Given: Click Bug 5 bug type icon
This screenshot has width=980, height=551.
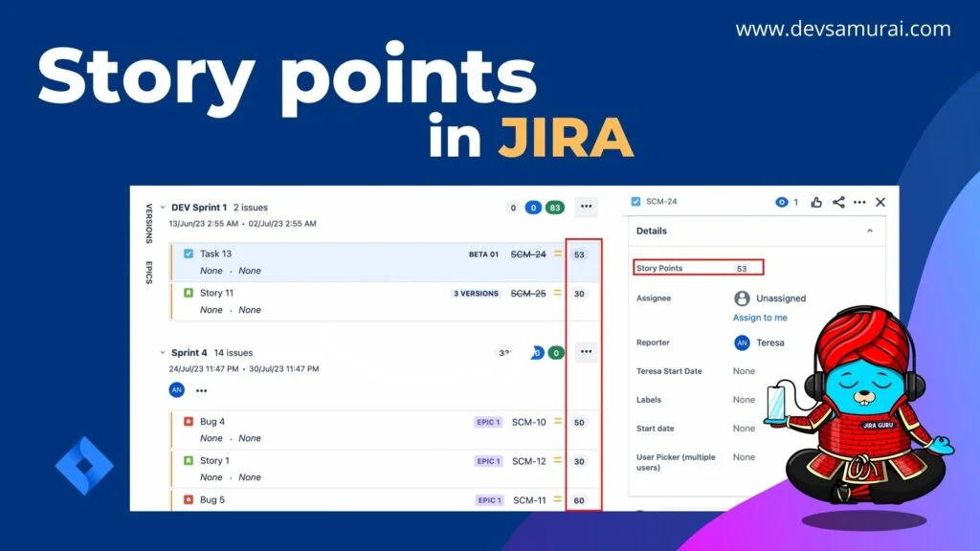Looking at the screenshot, I should click(189, 499).
